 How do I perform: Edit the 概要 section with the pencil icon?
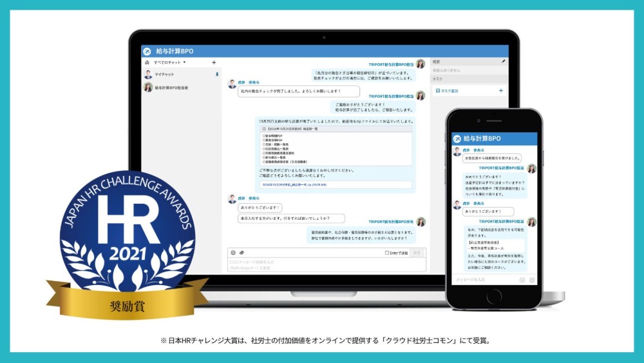coord(504,61)
